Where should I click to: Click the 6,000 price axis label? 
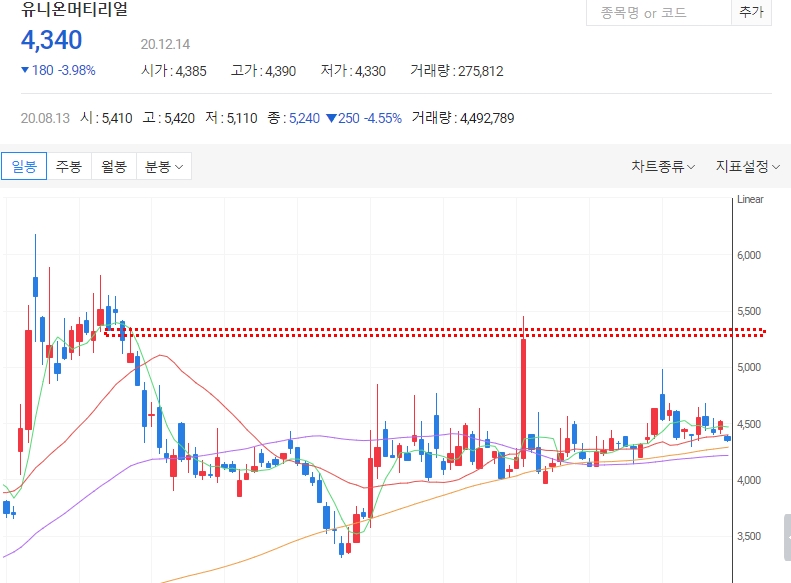click(x=749, y=255)
